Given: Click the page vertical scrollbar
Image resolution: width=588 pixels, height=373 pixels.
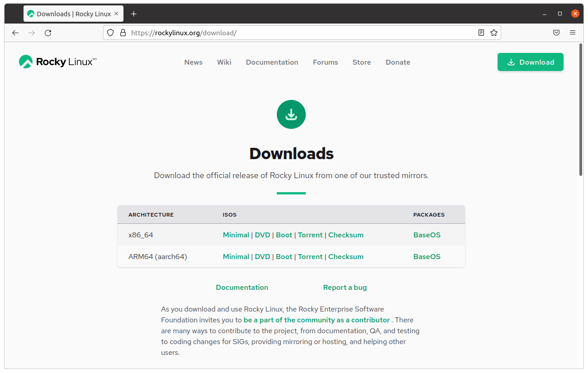Looking at the screenshot, I should coord(581,109).
